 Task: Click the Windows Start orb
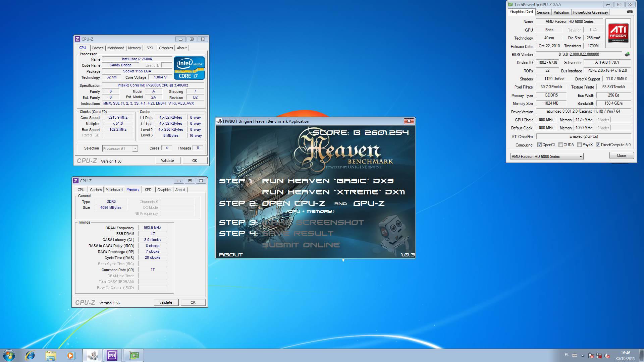tap(9, 355)
